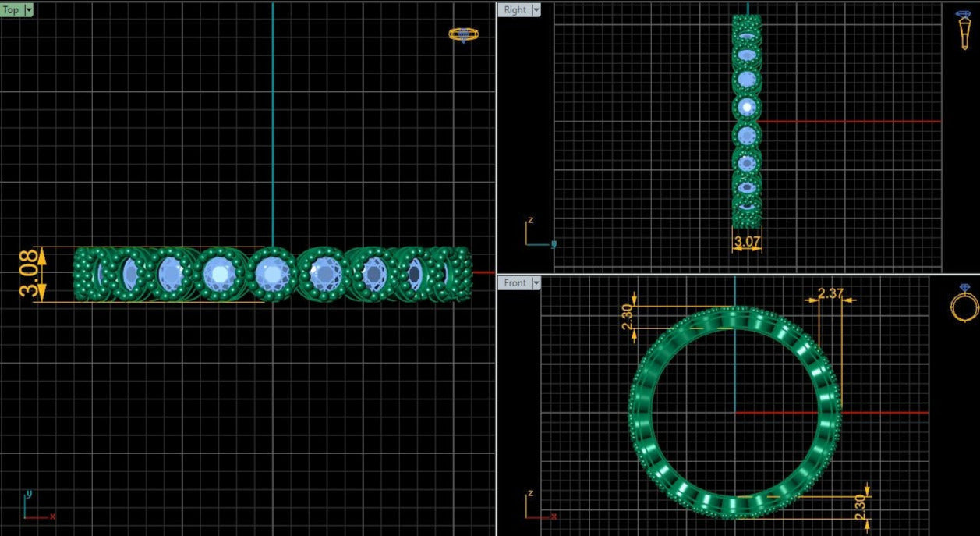980x536 pixels.
Task: Activate the Top viewport title label
Action: pos(12,10)
